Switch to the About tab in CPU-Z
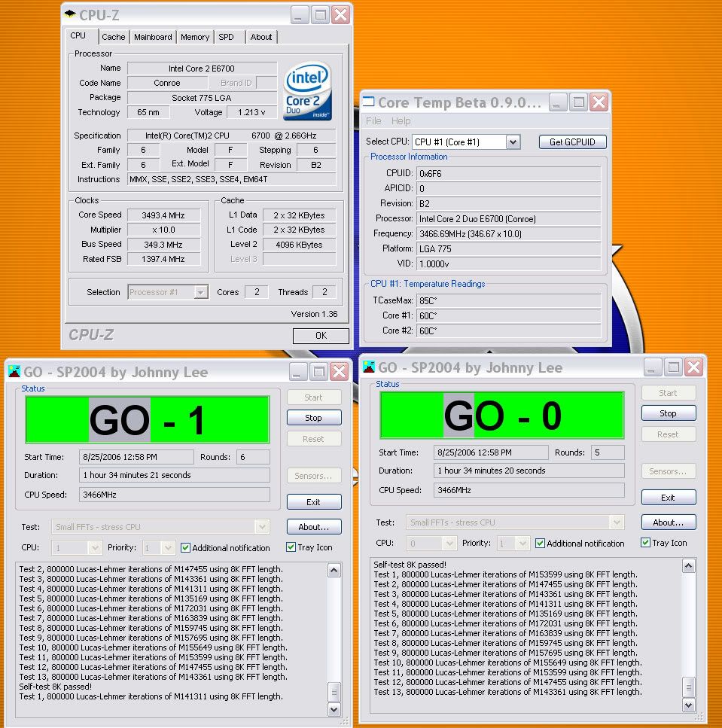Image resolution: width=722 pixels, height=728 pixels. [261, 37]
